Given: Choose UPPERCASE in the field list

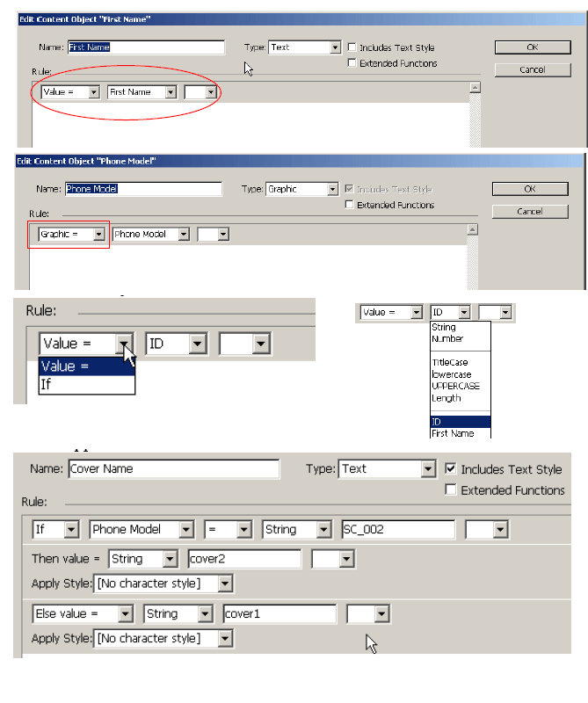Looking at the screenshot, I should (x=455, y=386).
